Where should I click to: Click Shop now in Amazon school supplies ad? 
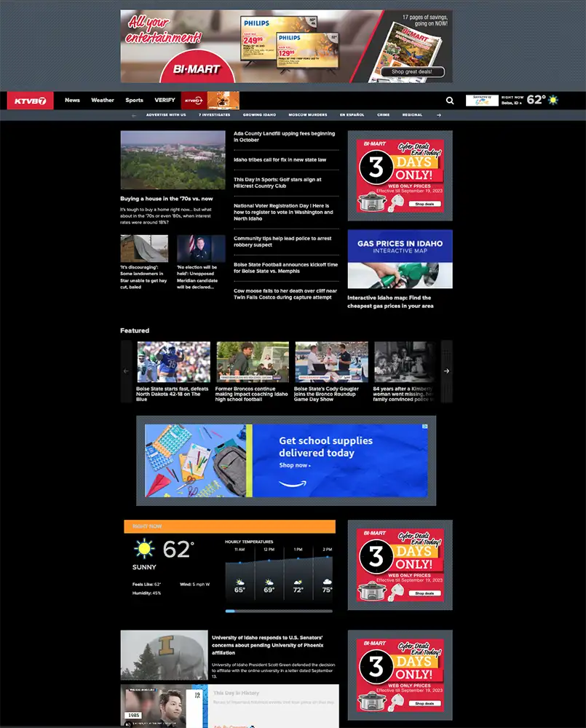[294, 465]
